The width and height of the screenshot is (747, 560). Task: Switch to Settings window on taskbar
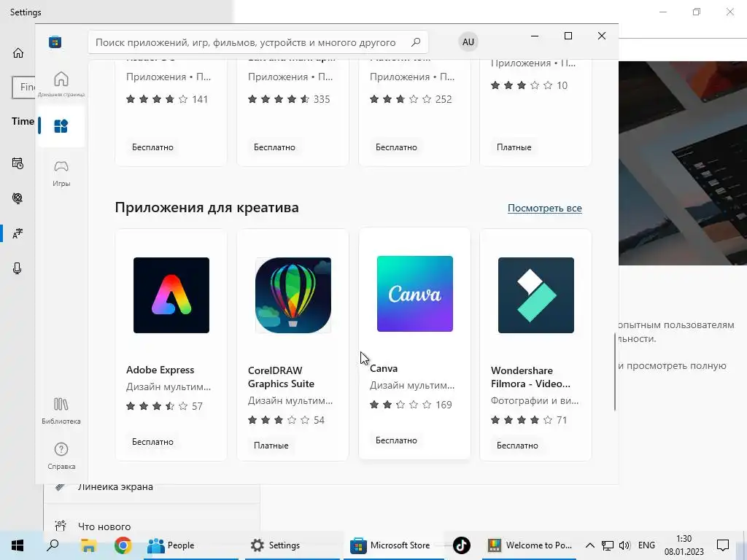click(293, 545)
